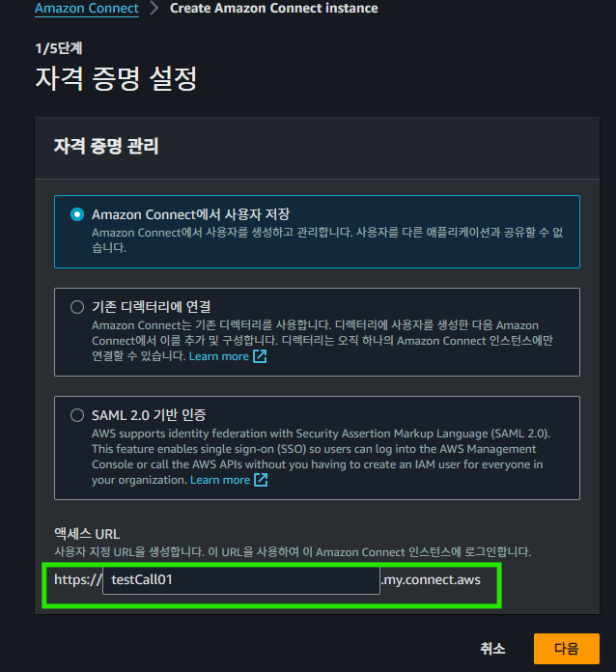The width and height of the screenshot is (616, 672).
Task: Select the 'SAML 2.0 기반 인증' radio button
Action: point(77,415)
